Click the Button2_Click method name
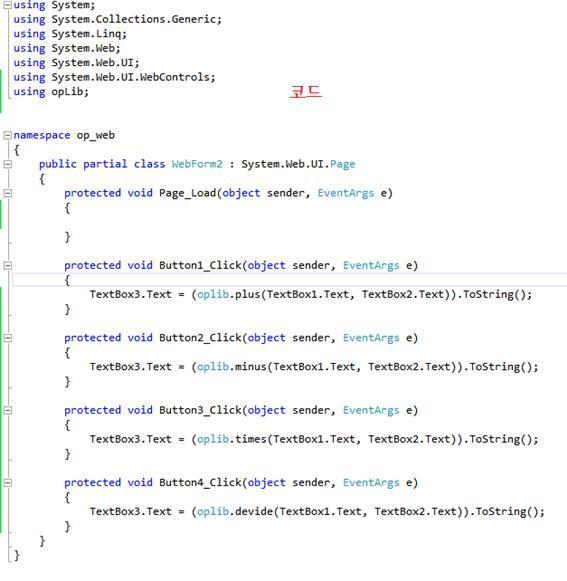The height and width of the screenshot is (581, 567). pyautogui.click(x=200, y=338)
